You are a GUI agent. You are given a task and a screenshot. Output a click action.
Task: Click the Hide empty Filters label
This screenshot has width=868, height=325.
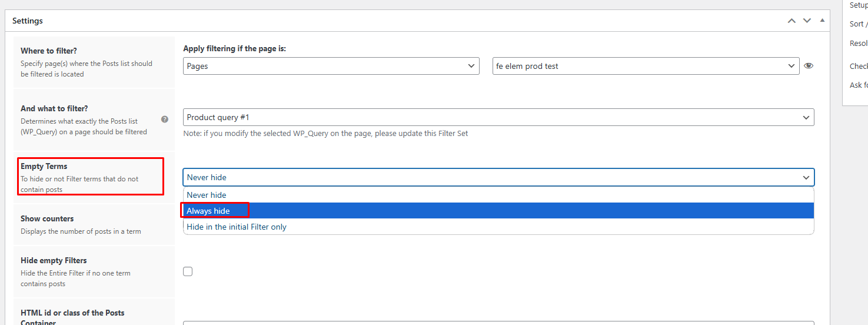(54, 260)
